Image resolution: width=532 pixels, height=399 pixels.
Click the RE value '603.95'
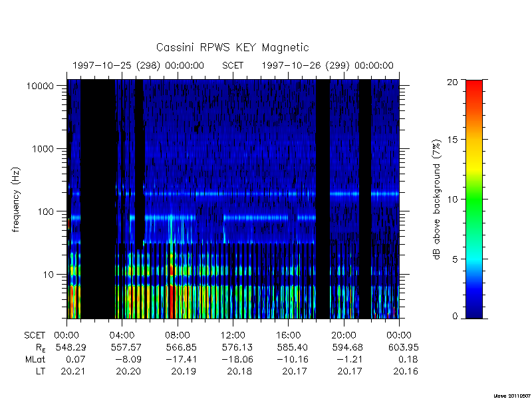pyautogui.click(x=403, y=347)
